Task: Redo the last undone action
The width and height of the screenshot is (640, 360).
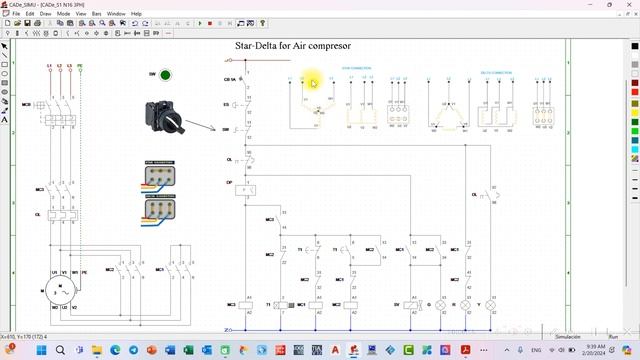Action: [x=145, y=23]
